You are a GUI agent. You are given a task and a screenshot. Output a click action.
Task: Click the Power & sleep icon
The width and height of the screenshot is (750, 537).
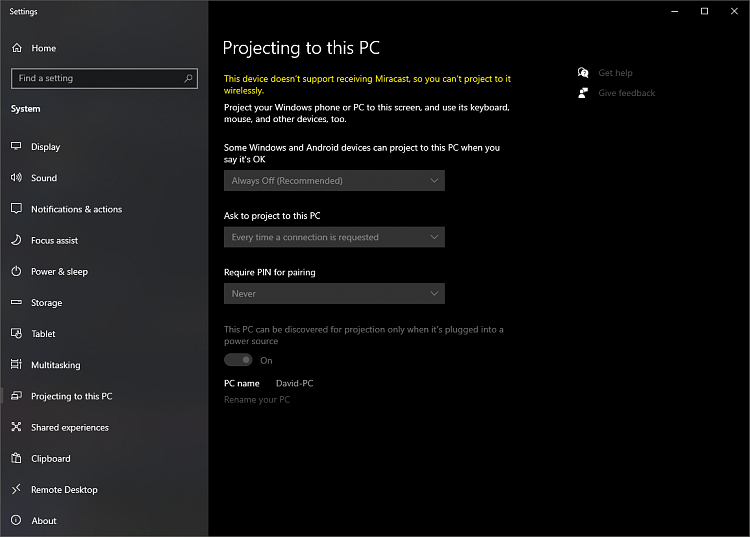16,271
